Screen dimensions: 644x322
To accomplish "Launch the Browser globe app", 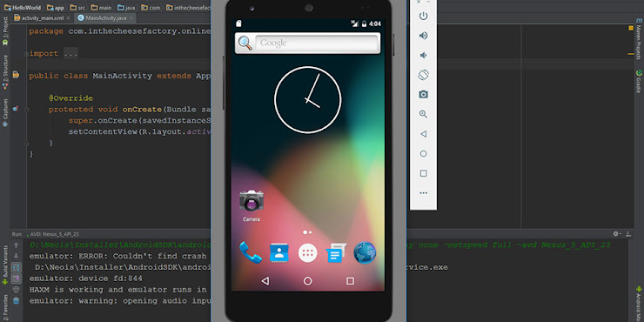I will (x=365, y=252).
